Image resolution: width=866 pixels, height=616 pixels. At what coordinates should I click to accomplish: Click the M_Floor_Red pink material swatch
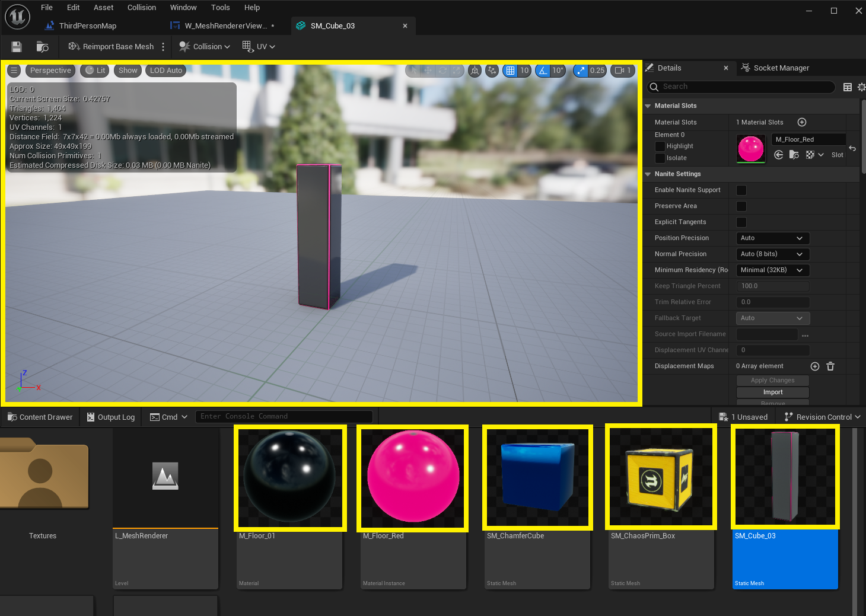click(x=751, y=148)
